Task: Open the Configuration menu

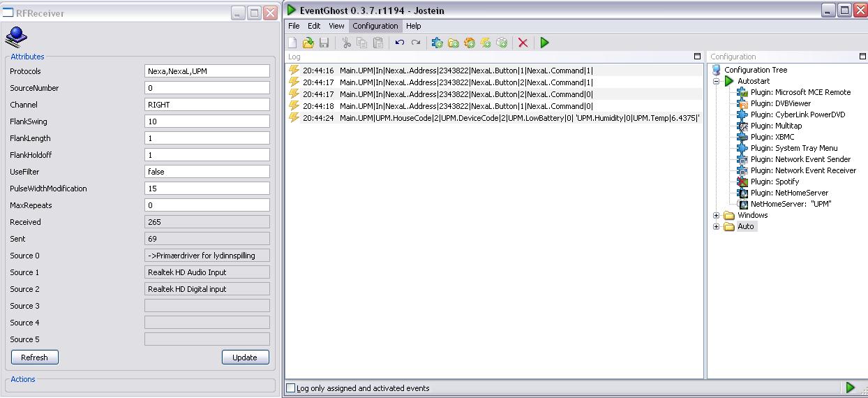Action: point(375,26)
